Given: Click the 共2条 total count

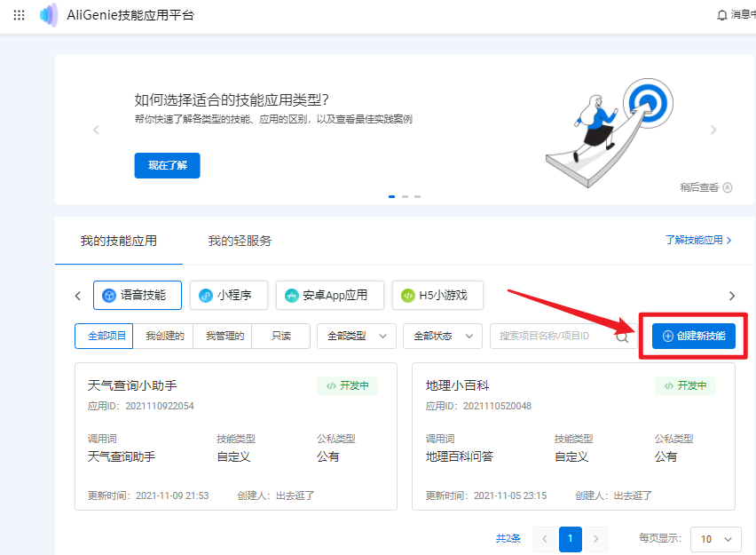Looking at the screenshot, I should pyautogui.click(x=508, y=539).
